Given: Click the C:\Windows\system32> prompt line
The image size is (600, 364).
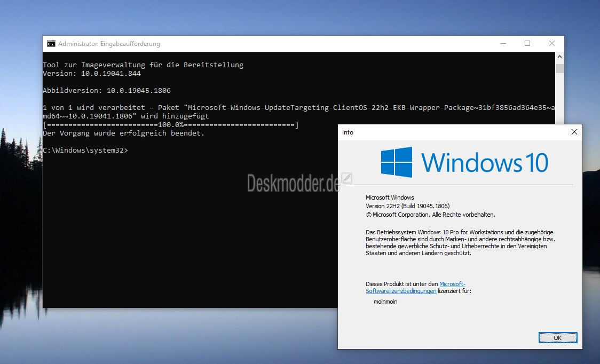Looking at the screenshot, I should pos(85,151).
